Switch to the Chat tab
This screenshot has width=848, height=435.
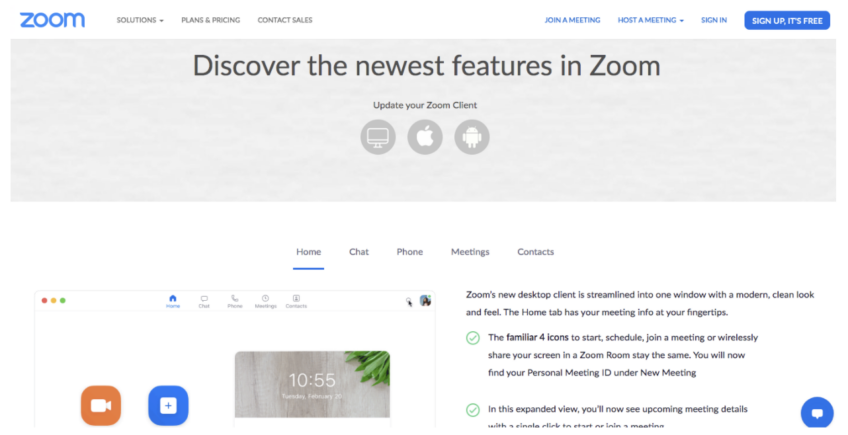pyautogui.click(x=359, y=252)
